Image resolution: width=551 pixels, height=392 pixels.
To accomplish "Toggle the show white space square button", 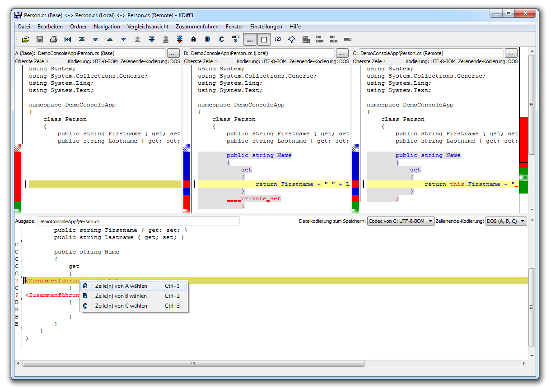I will click(264, 39).
